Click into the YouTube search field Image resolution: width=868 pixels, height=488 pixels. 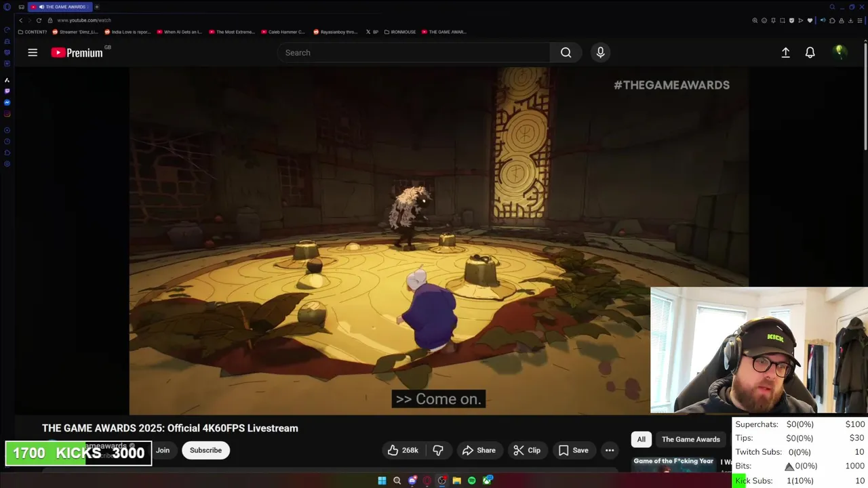(x=414, y=52)
